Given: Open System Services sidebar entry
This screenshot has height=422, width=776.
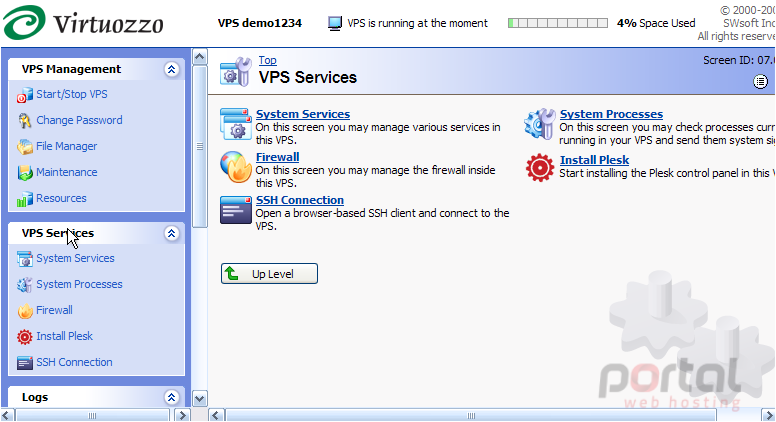Looking at the screenshot, I should [75, 258].
